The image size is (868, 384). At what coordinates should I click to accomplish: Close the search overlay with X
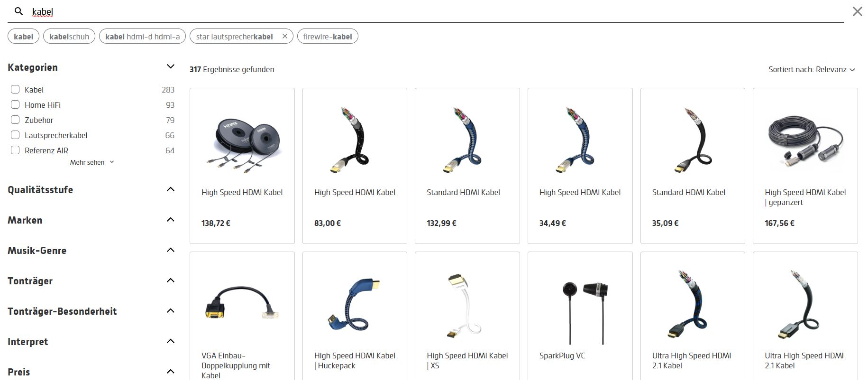857,11
